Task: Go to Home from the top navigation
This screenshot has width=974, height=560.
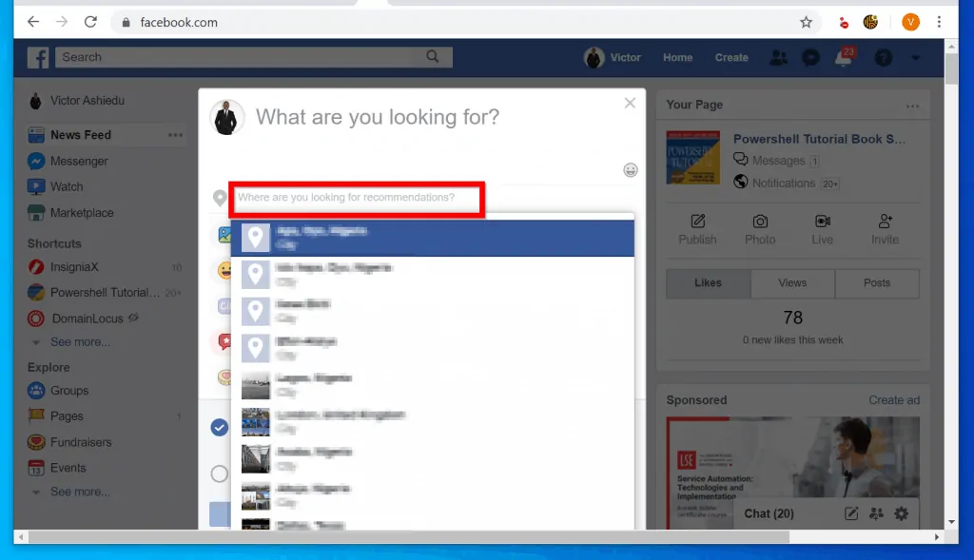Action: [x=676, y=57]
